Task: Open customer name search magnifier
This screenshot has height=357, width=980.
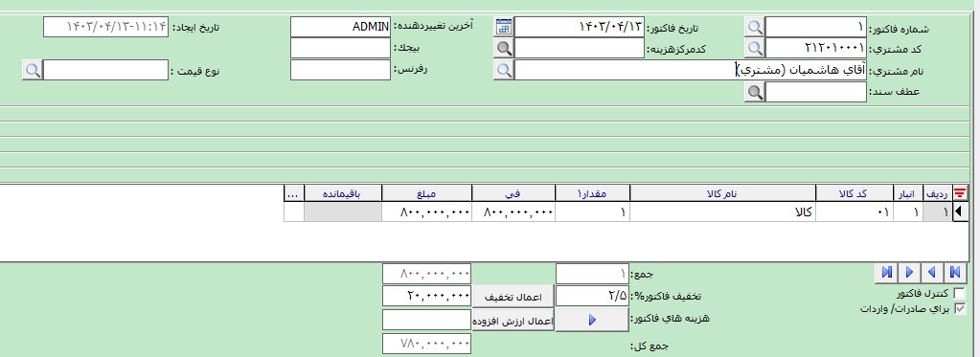Action: tap(504, 70)
